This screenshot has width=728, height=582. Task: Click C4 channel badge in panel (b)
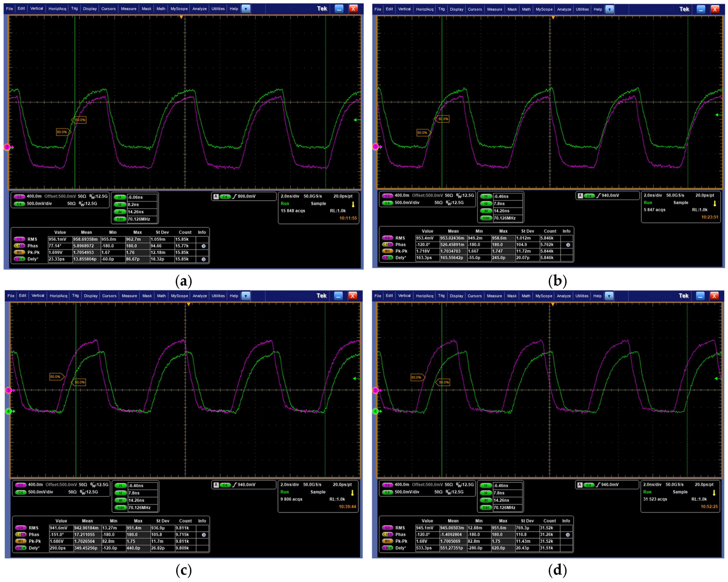point(387,203)
